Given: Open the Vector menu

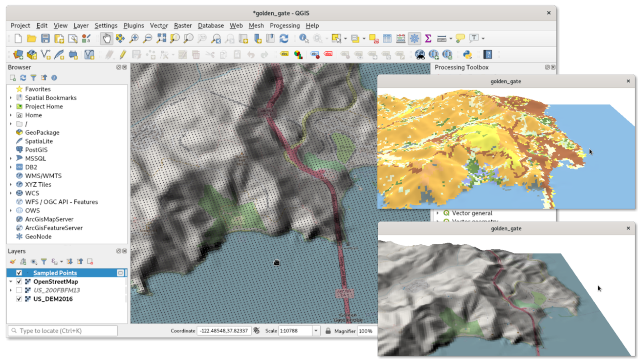Looking at the screenshot, I should click(159, 25).
